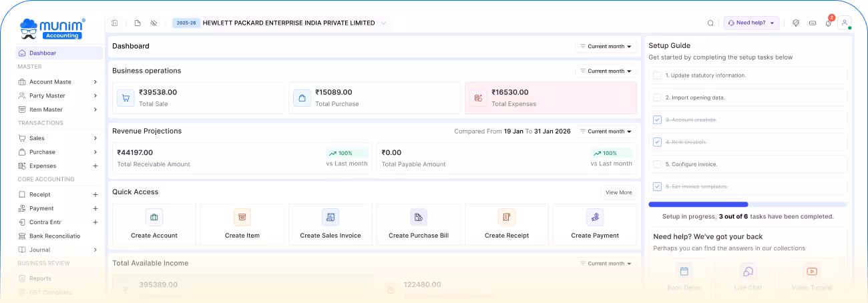Open Contra Entry in sidebar
The height and width of the screenshot is (303, 868).
point(45,222)
